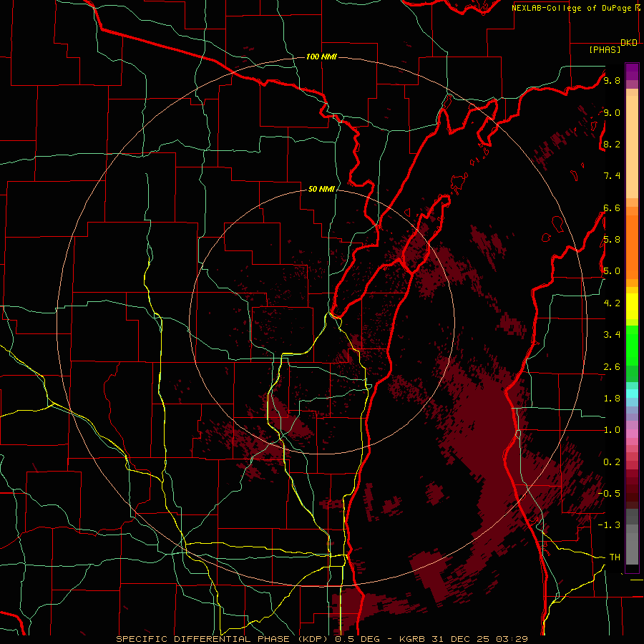
Task: Click the 8.2 value on color scale
Action: (612, 144)
